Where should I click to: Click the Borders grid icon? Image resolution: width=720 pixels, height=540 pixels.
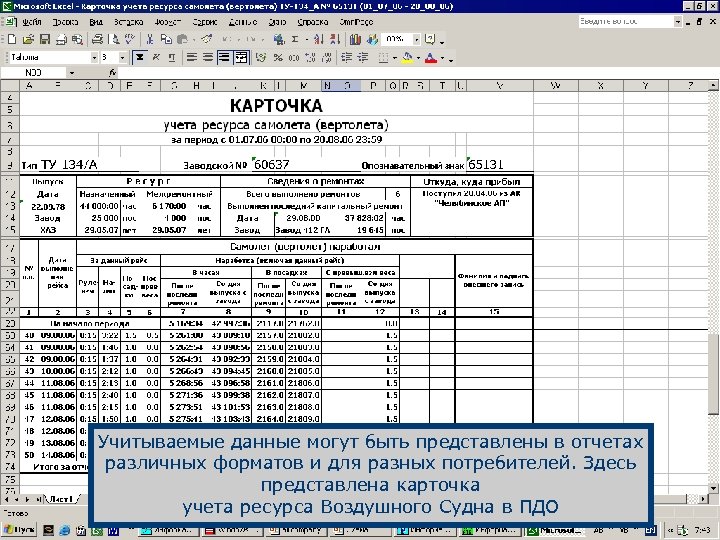(383, 58)
